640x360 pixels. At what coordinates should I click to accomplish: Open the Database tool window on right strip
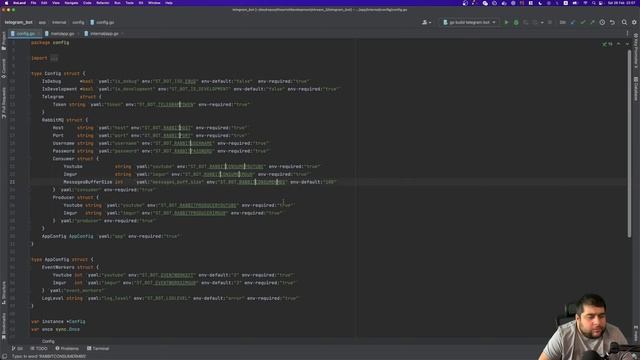pyautogui.click(x=636, y=89)
